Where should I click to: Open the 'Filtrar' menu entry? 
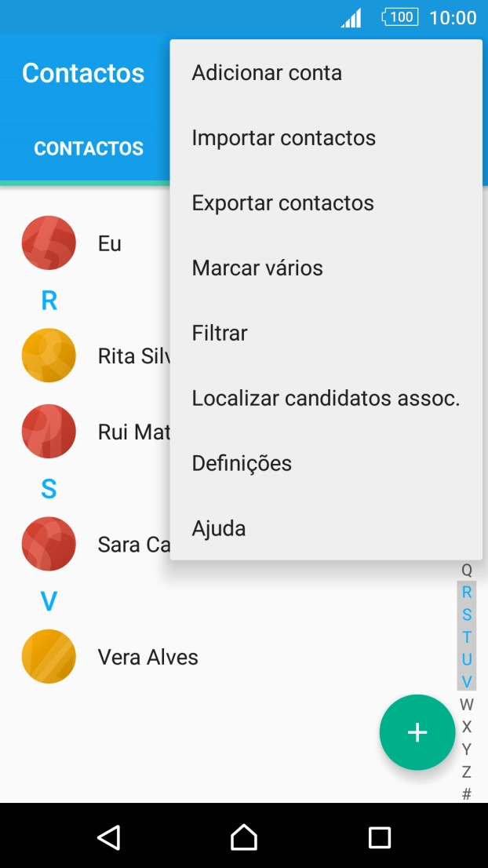[x=219, y=333]
